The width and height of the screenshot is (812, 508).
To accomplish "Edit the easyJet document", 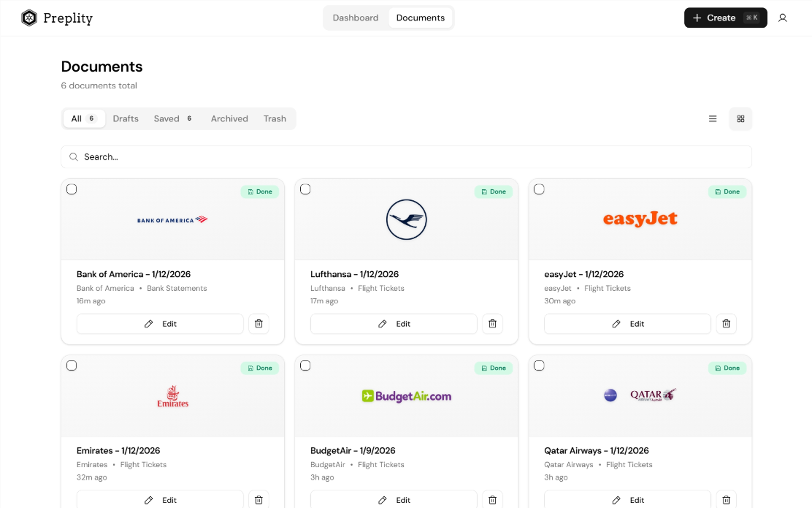I will 627,323.
